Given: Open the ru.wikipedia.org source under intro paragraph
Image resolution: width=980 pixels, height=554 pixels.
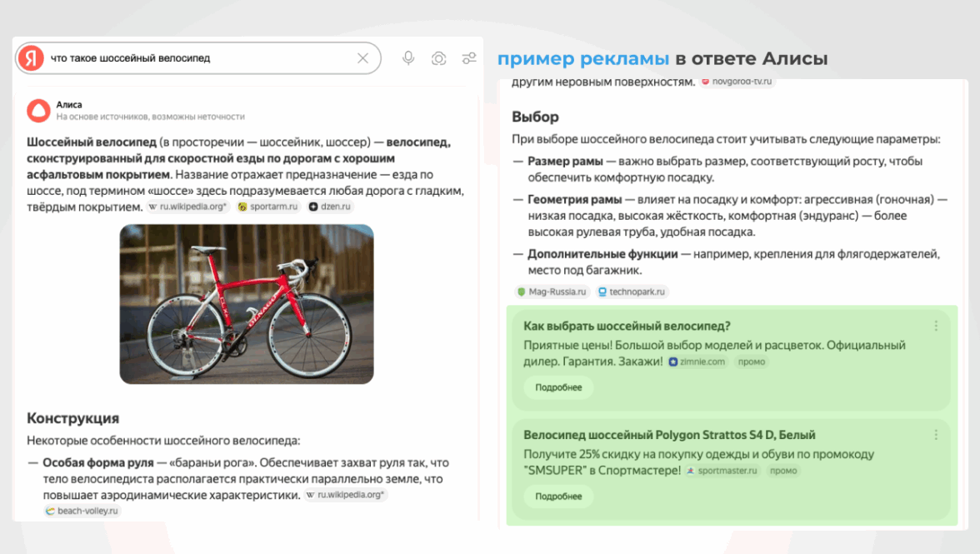Looking at the screenshot, I should [187, 207].
